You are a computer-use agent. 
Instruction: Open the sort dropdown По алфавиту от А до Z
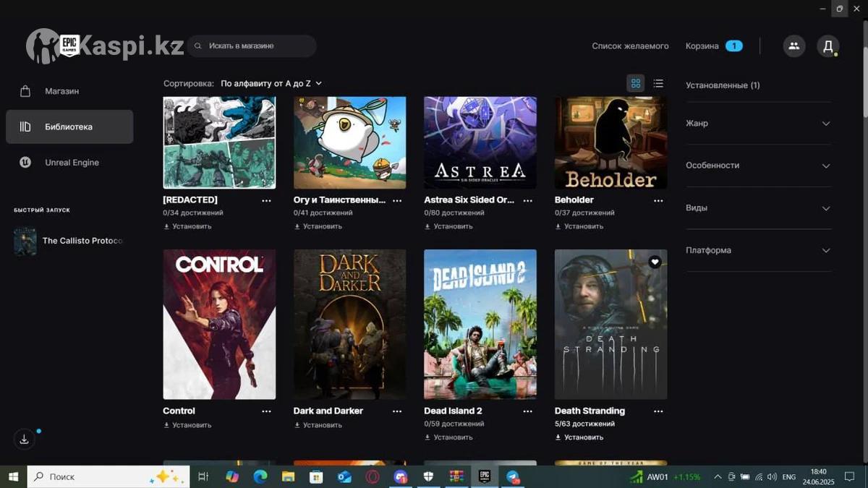271,83
